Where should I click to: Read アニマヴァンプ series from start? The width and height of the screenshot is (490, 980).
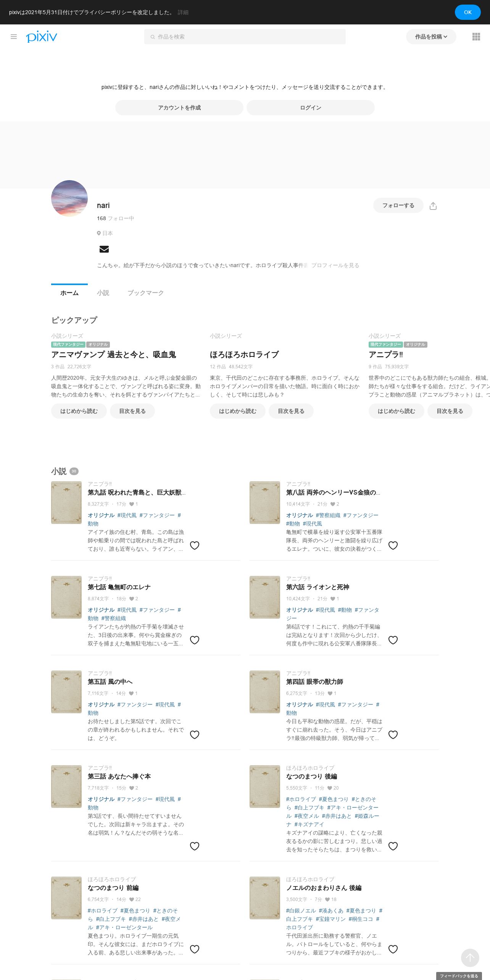pyautogui.click(x=79, y=411)
